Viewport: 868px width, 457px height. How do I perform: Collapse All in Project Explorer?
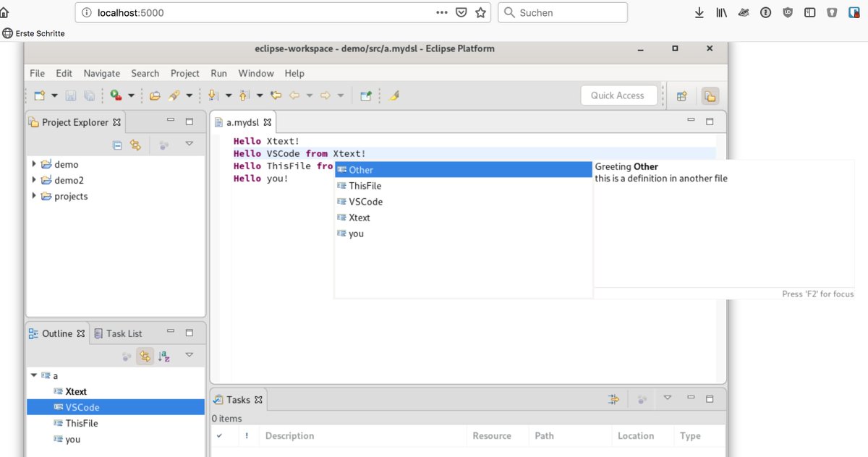(117, 145)
